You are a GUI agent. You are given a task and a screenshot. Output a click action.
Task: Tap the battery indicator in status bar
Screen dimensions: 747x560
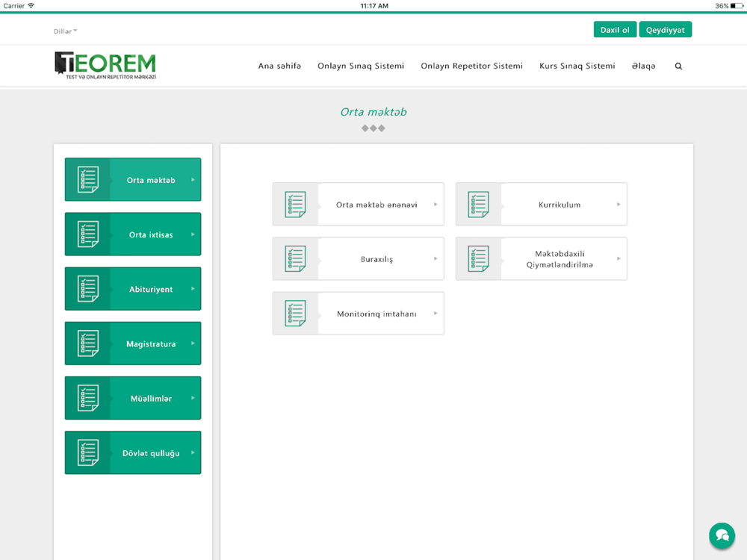point(737,6)
